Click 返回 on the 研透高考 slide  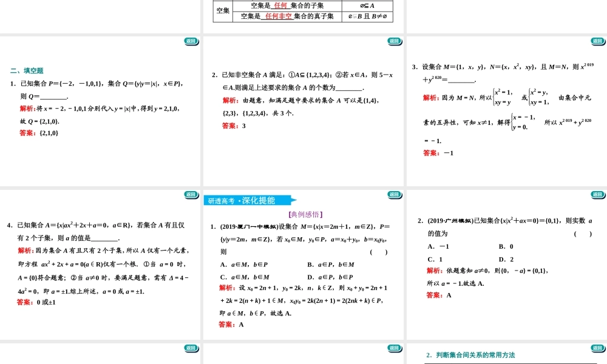395,195
